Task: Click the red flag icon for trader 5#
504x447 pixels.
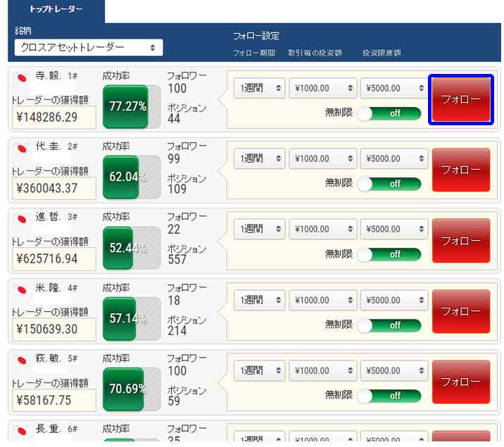Action: coord(22,360)
